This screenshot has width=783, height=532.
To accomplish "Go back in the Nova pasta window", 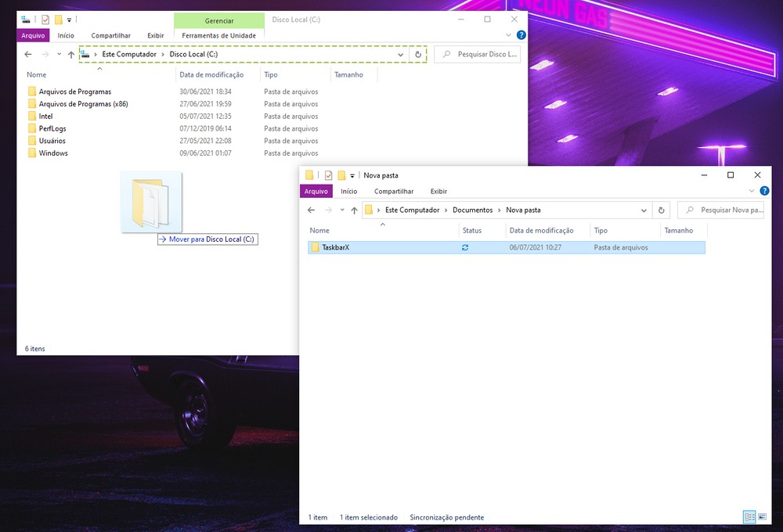I will click(x=311, y=210).
